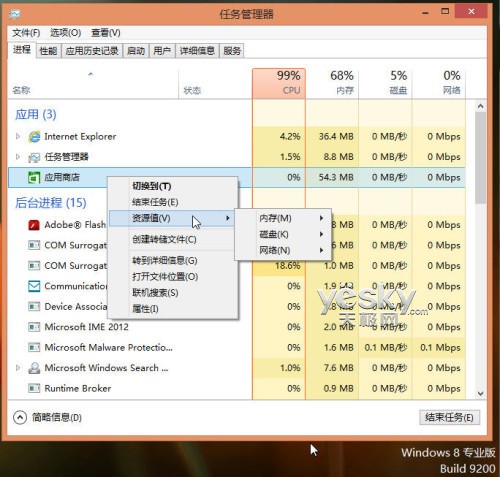Sort by the 名称 column header
This screenshot has height=477, width=500.
(93, 83)
